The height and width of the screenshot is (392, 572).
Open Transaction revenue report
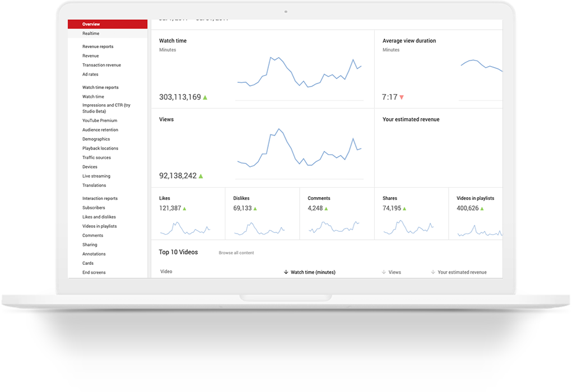tap(101, 65)
